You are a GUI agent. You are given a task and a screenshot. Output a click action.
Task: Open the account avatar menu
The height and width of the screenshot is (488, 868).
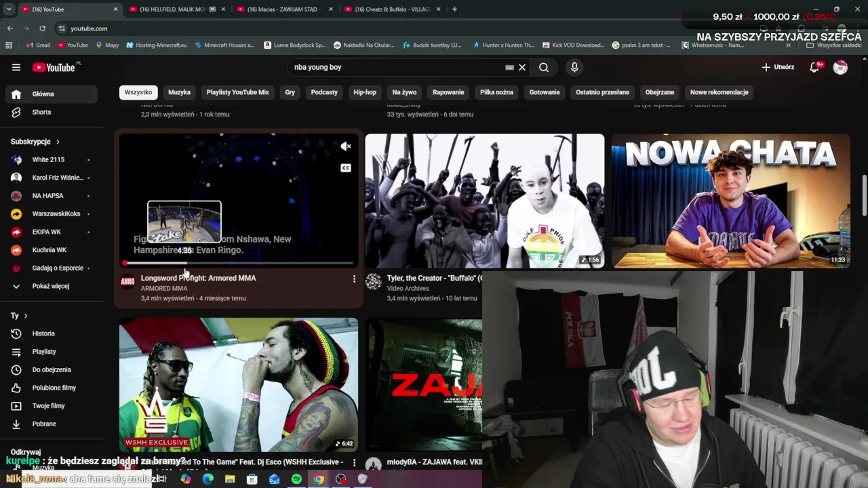[840, 67]
